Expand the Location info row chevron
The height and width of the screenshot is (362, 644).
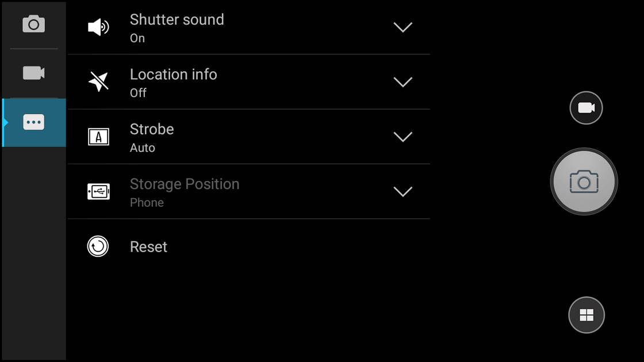pos(403,82)
